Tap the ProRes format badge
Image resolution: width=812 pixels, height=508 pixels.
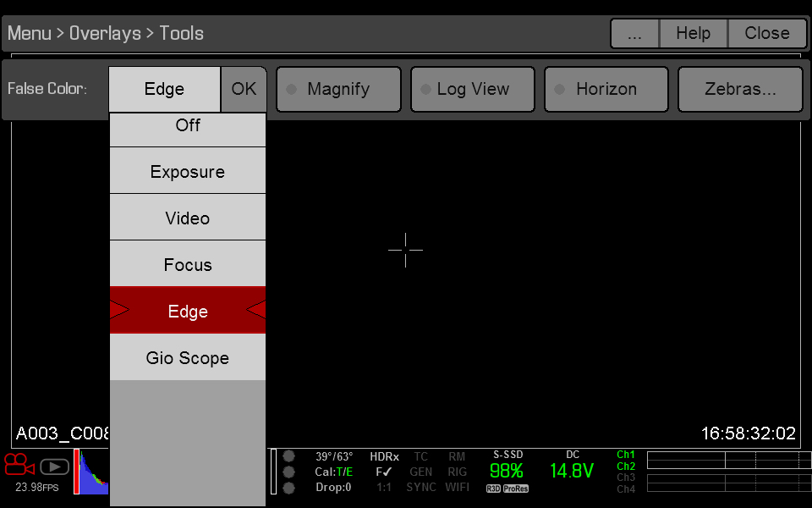coord(516,489)
